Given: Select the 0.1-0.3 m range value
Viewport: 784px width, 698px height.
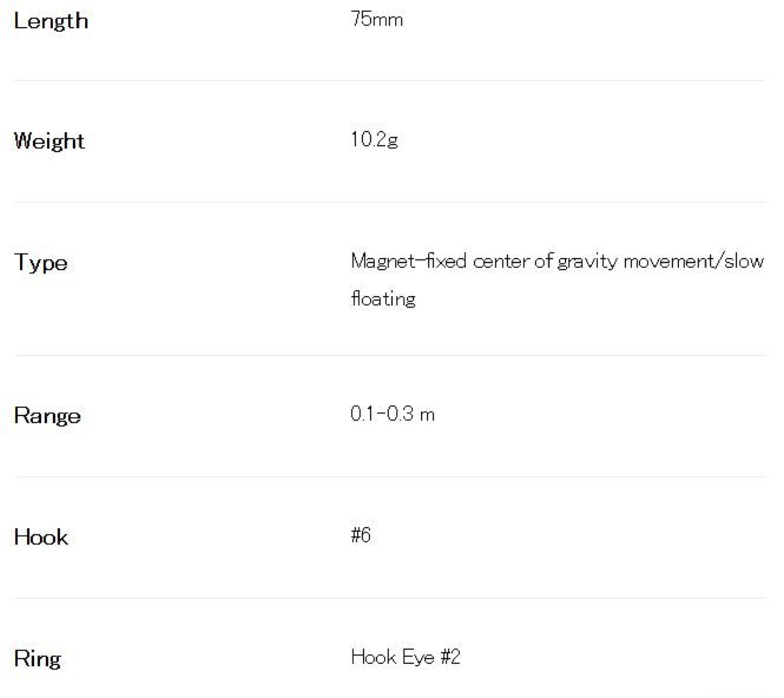Looking at the screenshot, I should pyautogui.click(x=392, y=414).
